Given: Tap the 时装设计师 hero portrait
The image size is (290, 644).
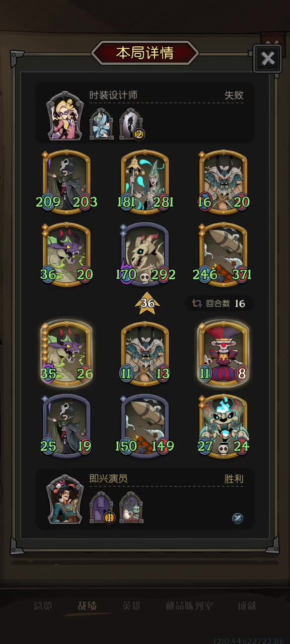Looking at the screenshot, I should [65, 116].
